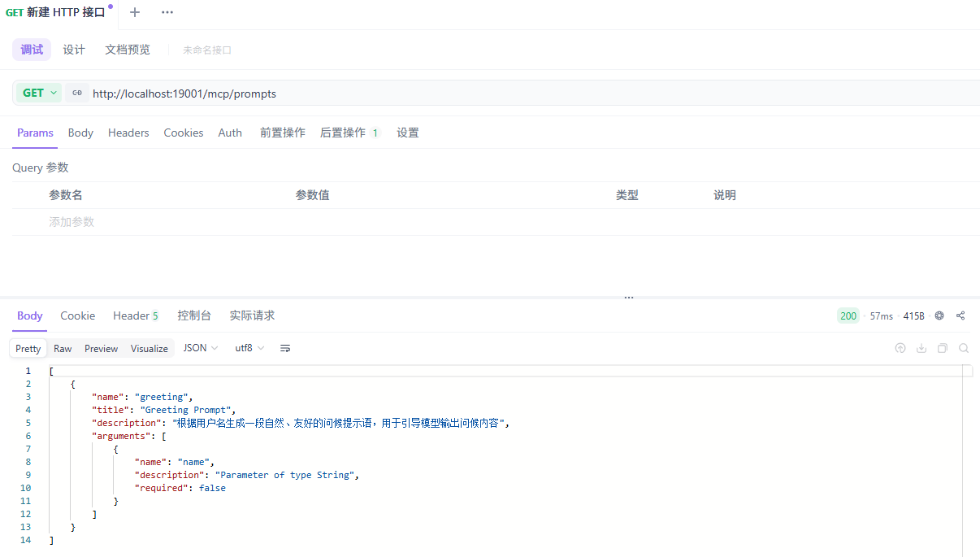Open the more options ellipsis menu
The image size is (980, 557).
pyautogui.click(x=167, y=12)
